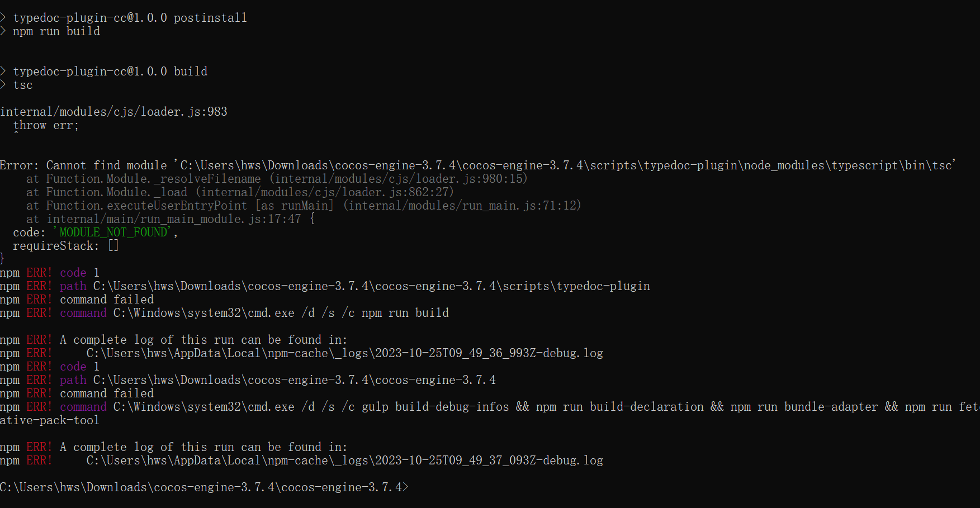
Task: Click "npm run build" on the second line
Action: click(56, 32)
